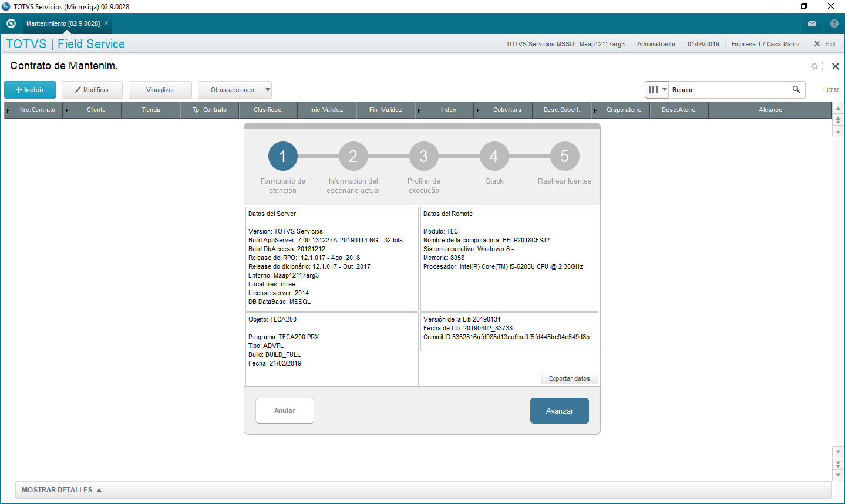
Task: Click the Datos del Server heading
Action: coord(272,214)
